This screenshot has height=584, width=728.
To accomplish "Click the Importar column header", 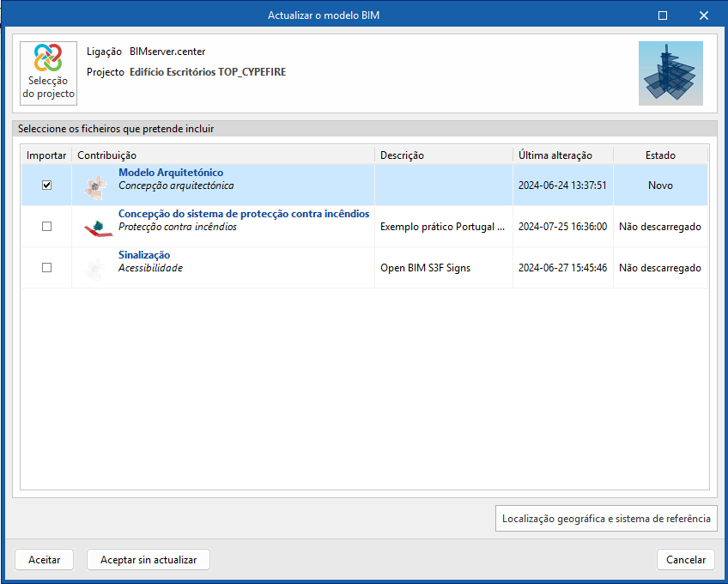I will coord(46,155).
